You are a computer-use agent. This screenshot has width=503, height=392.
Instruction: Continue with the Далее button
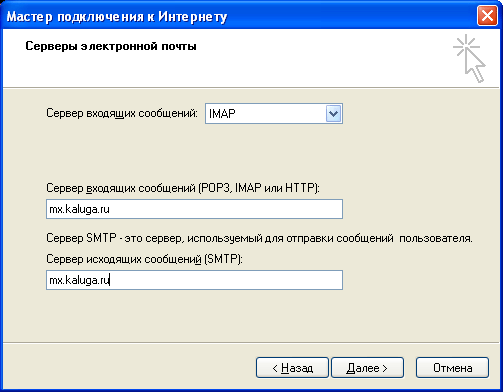pos(367,368)
